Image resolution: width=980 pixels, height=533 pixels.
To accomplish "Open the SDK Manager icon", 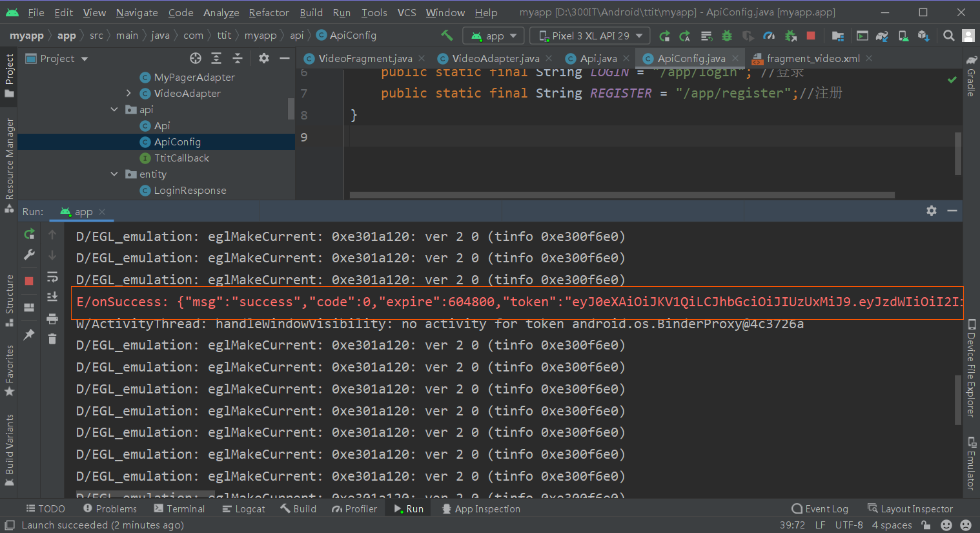I will click(x=924, y=36).
